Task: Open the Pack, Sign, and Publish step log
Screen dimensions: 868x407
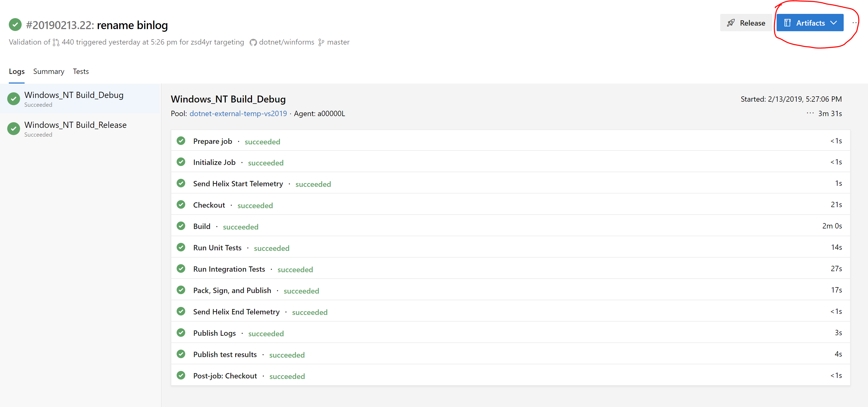Action: point(232,291)
